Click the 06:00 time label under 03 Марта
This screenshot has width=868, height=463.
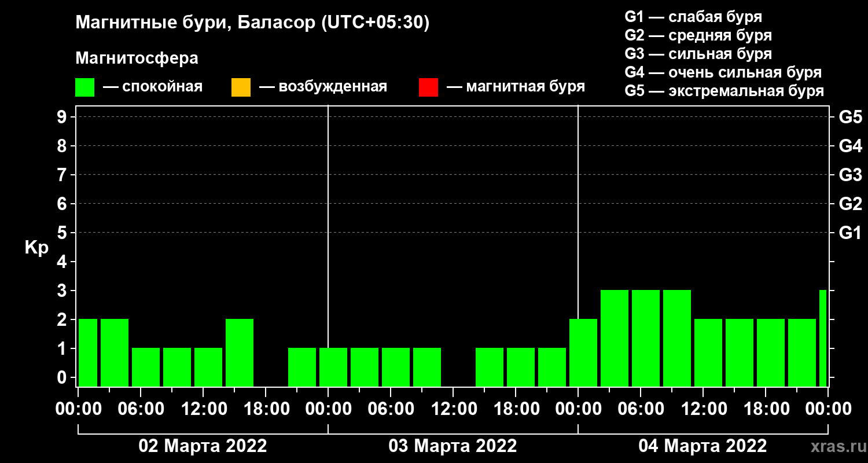(x=391, y=409)
